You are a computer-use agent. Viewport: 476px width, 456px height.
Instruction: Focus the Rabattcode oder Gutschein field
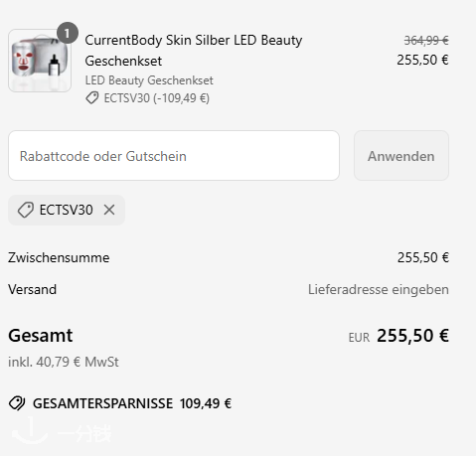(174, 156)
